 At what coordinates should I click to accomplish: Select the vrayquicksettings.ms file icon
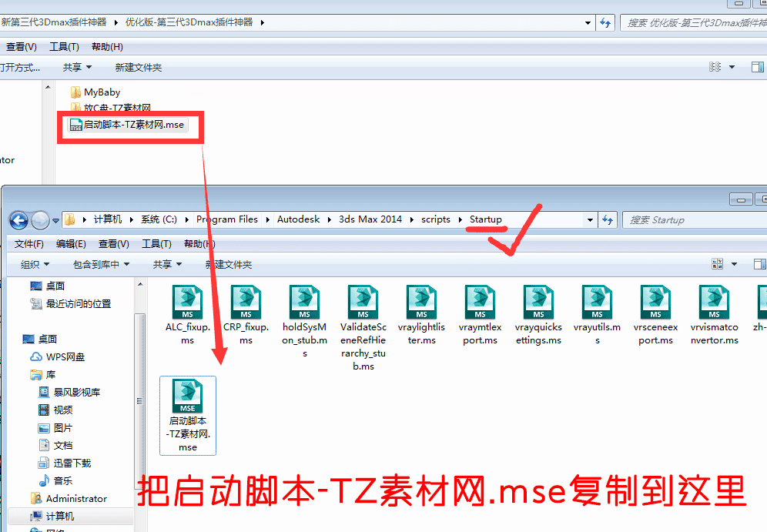(x=538, y=302)
